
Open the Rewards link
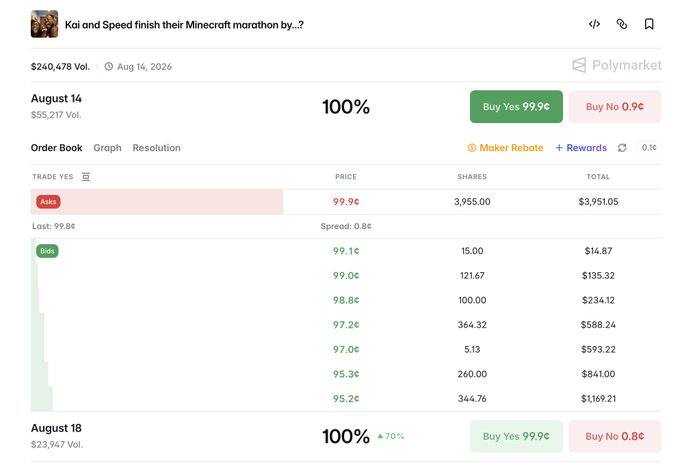[581, 148]
